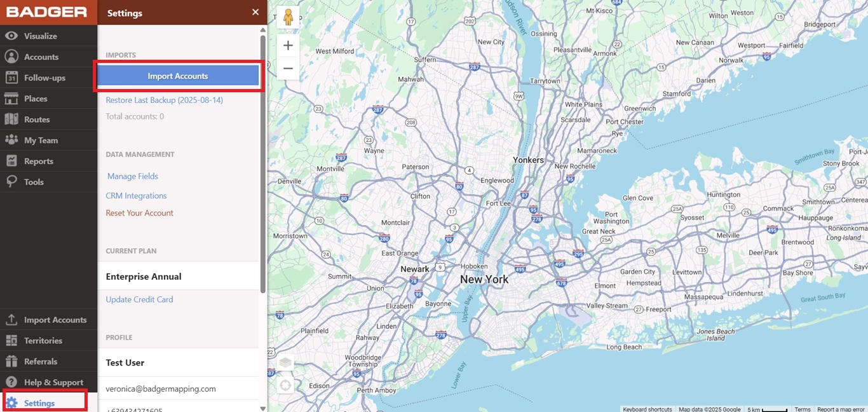Viewport: 868px width, 412px height.
Task: Click the veronica@badgermapping.com email text
Action: 161,388
